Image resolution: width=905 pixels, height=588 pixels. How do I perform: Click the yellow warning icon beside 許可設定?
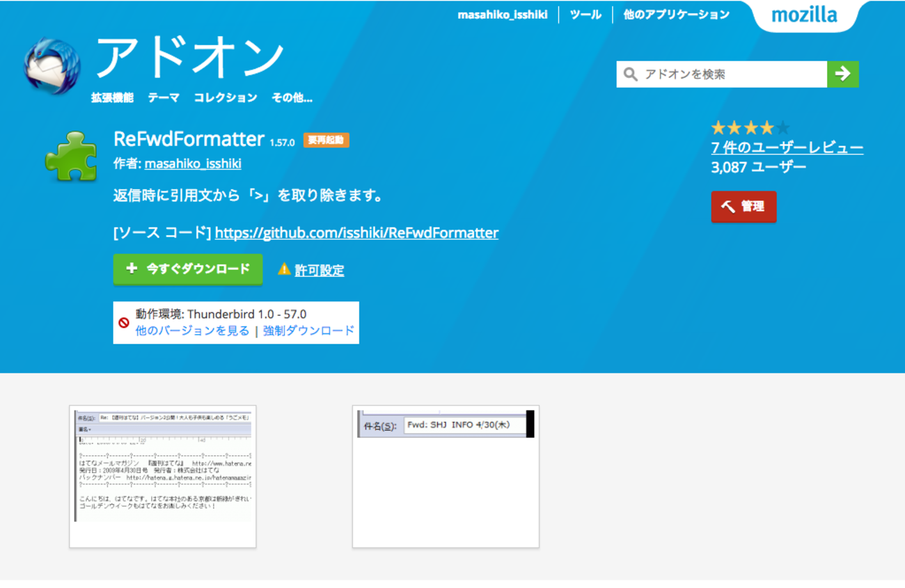(284, 269)
